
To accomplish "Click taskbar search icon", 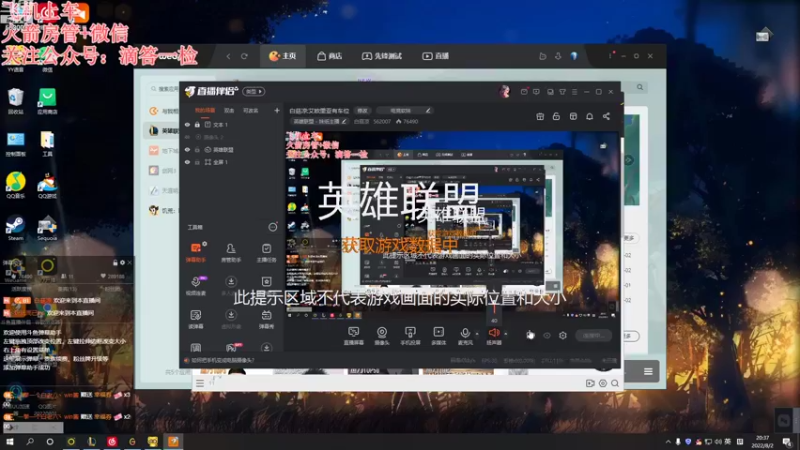I will coord(30,441).
